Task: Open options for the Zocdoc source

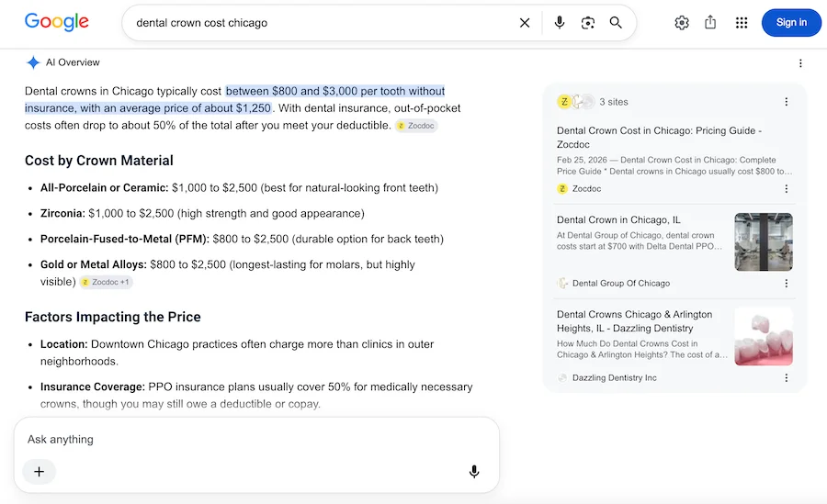Action: (786, 189)
